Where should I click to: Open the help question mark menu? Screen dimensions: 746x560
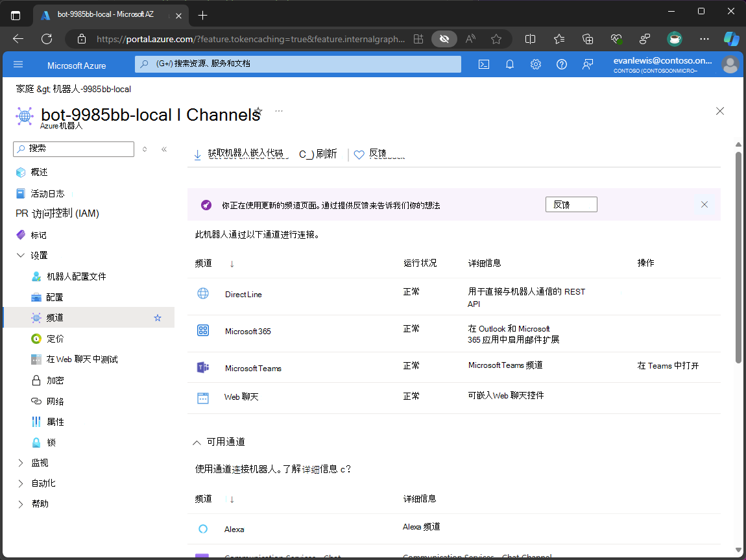[561, 64]
